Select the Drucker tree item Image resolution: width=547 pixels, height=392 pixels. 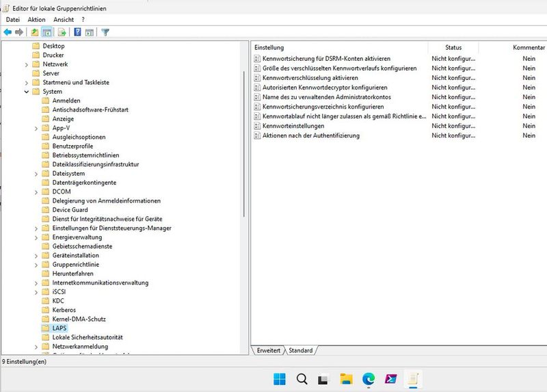[x=53, y=55]
